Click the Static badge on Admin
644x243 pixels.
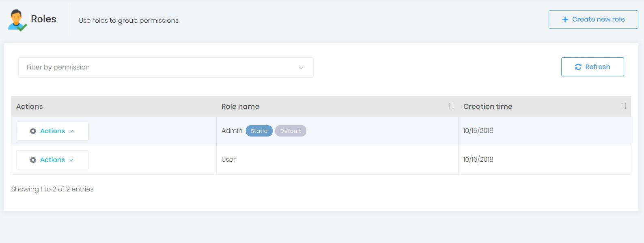tap(259, 131)
